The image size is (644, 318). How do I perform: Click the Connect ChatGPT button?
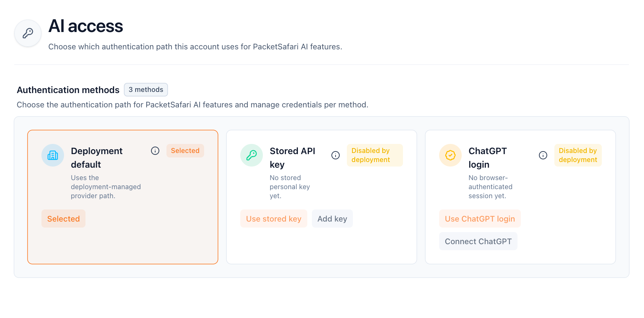[478, 241]
